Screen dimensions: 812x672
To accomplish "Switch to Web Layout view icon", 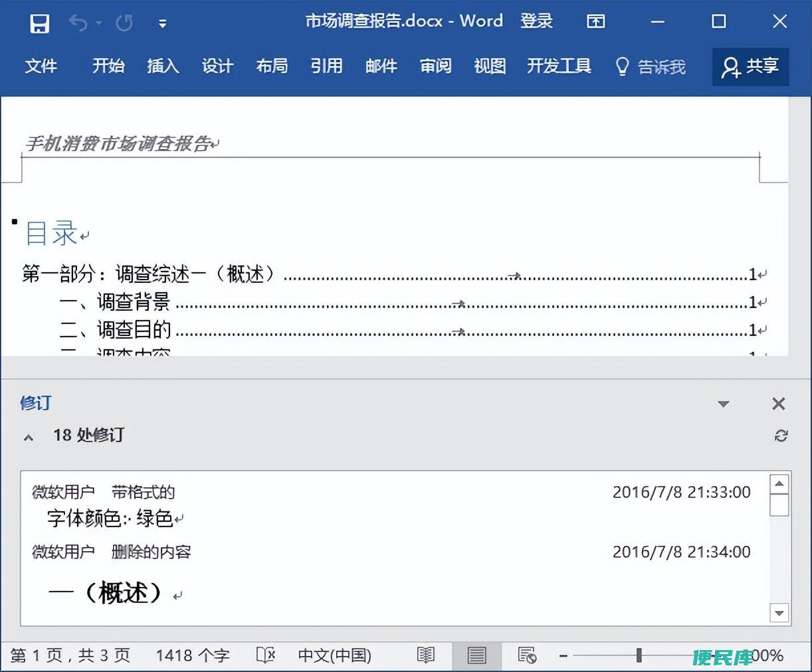I will tap(527, 655).
